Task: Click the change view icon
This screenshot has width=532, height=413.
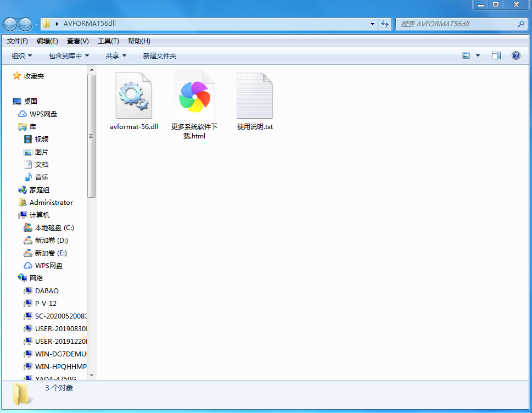Action: pyautogui.click(x=466, y=55)
